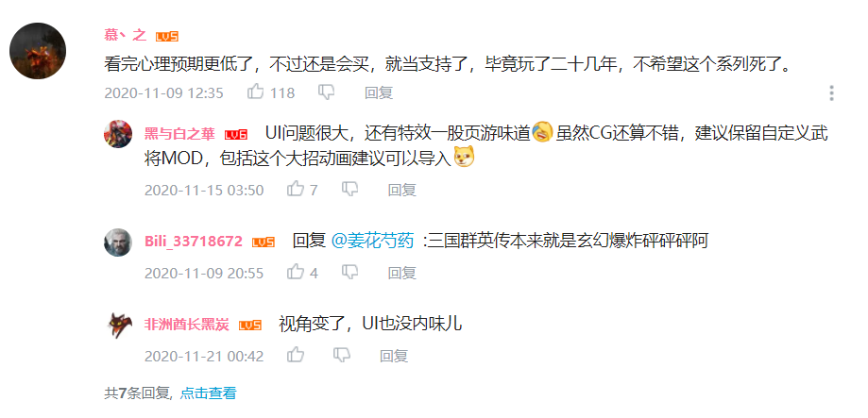Like the comment by 慕丶之
Viewport: 868px width, 418px height.
(255, 92)
